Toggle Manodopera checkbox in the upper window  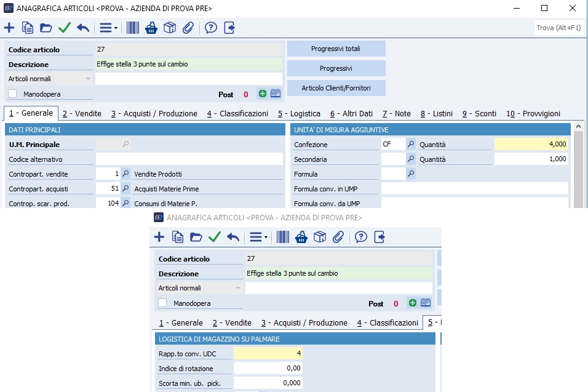tap(13, 94)
